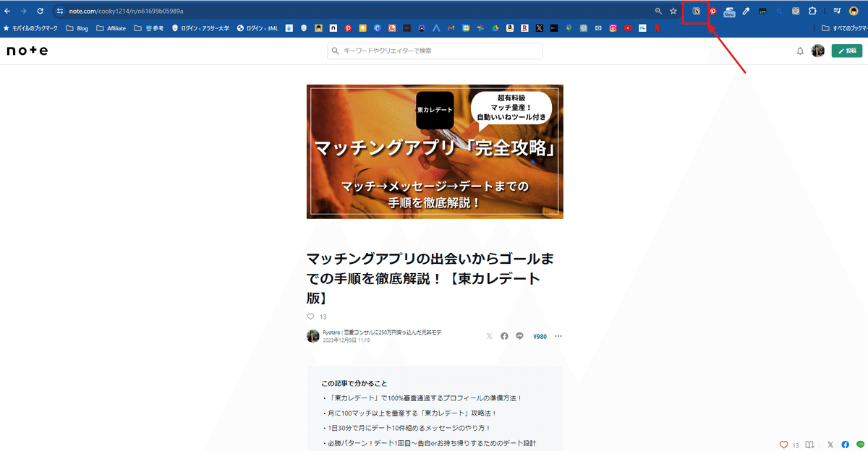The image size is (868, 451).
Task: Open すべてのブックマーク folder
Action: point(846,29)
